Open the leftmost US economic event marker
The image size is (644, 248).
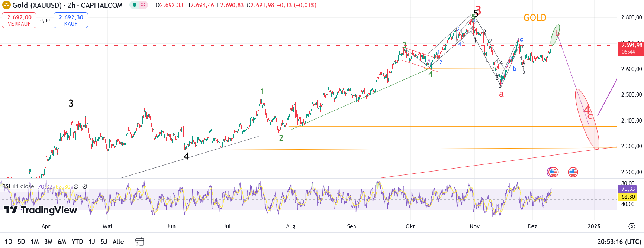[x=553, y=172]
